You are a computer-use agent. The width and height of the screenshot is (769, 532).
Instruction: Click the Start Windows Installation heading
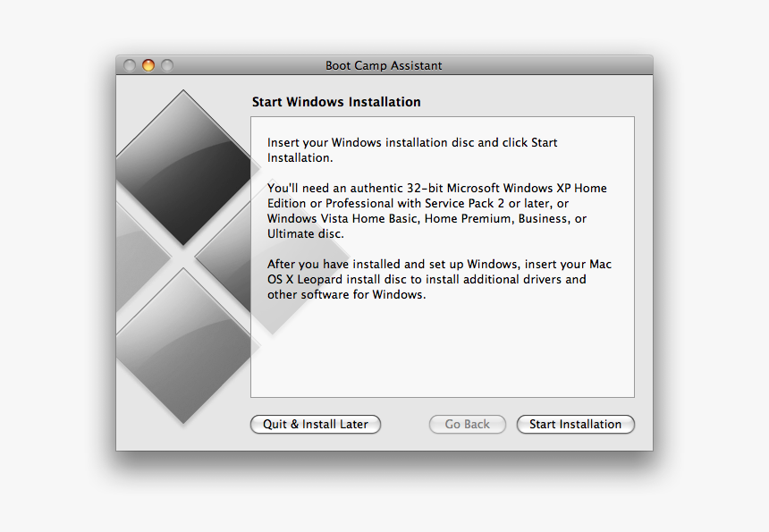pyautogui.click(x=336, y=102)
